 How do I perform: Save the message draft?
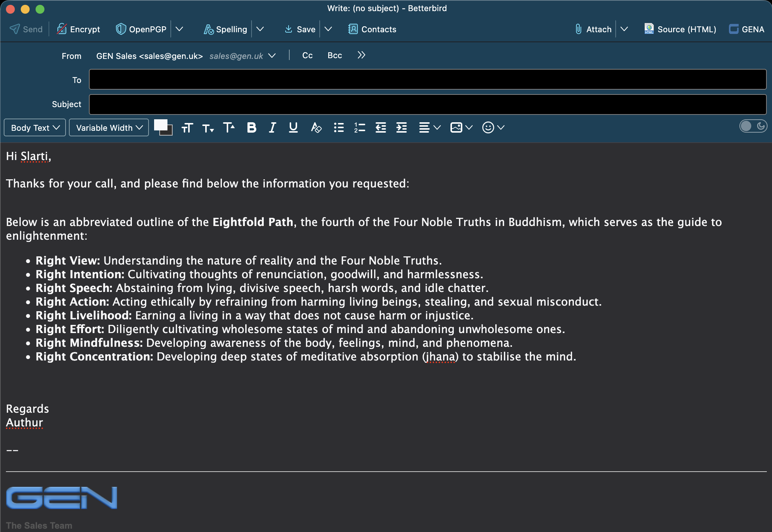pyautogui.click(x=300, y=29)
